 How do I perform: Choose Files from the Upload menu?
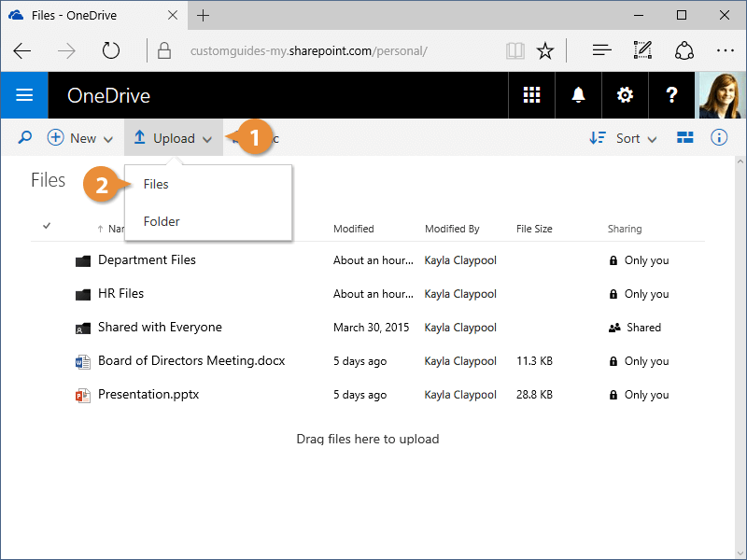tap(156, 184)
